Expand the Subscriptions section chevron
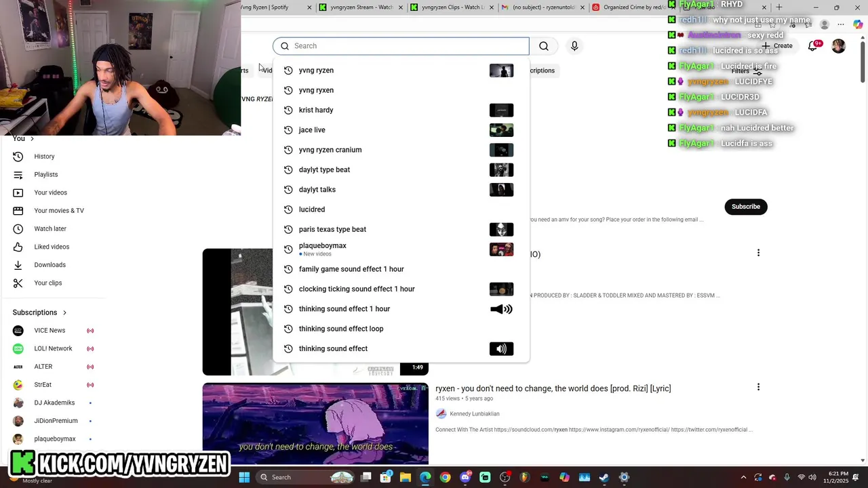The height and width of the screenshot is (488, 868). (65, 312)
